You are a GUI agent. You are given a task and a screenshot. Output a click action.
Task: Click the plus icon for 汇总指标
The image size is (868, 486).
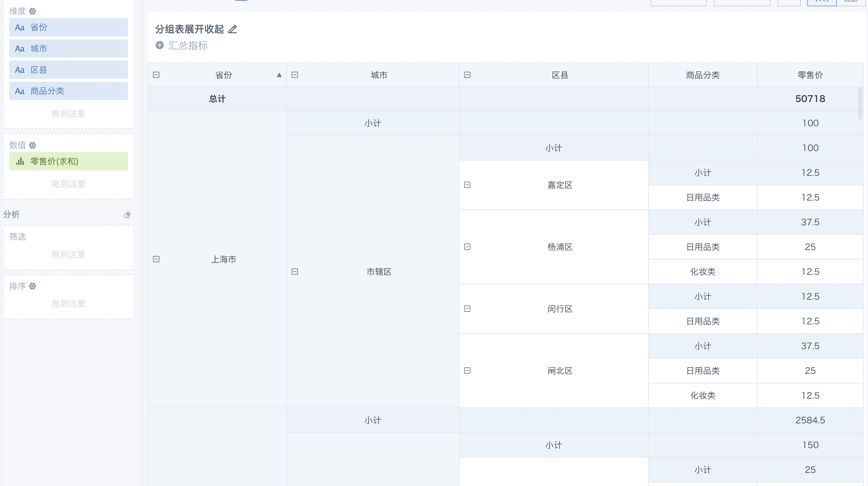(x=160, y=45)
